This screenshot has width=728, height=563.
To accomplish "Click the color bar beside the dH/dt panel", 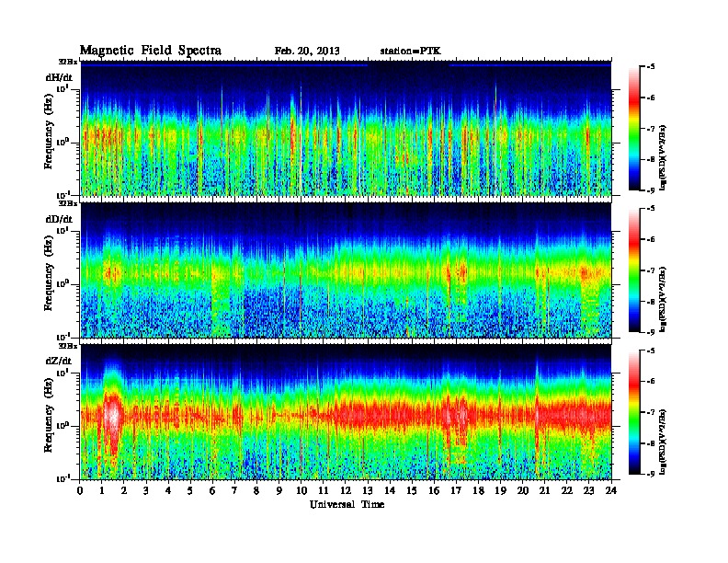I will [634, 129].
